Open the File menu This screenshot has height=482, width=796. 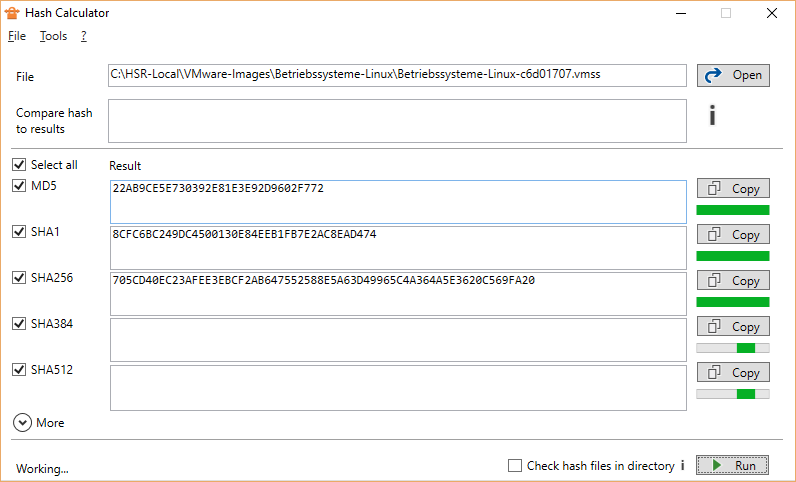coord(17,36)
